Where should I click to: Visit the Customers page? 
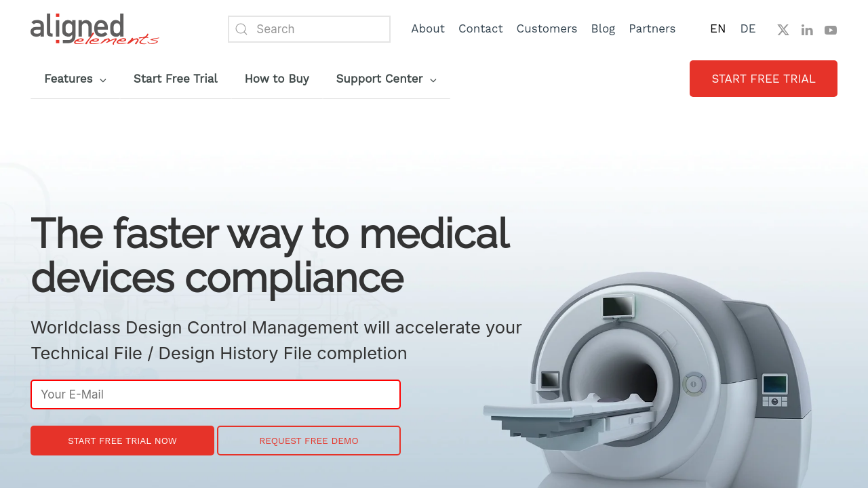(x=547, y=28)
